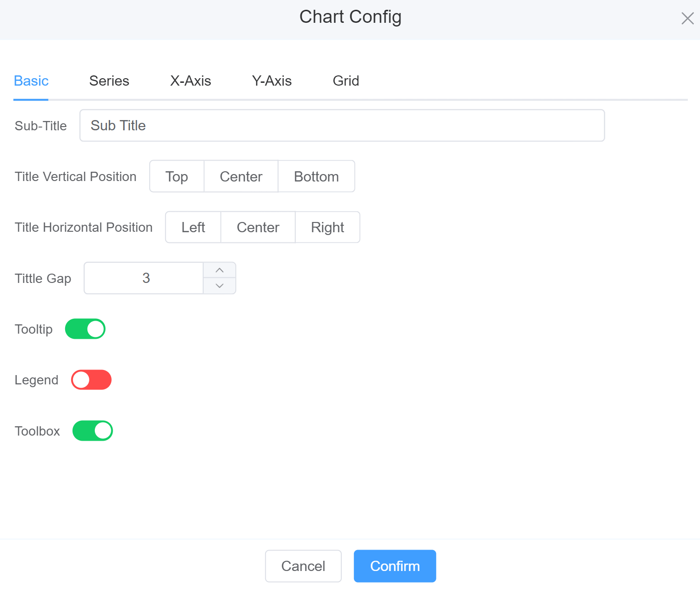Screen dimensions: 700x591
Task: Disable the Tooltip switch
Action: coord(85,329)
